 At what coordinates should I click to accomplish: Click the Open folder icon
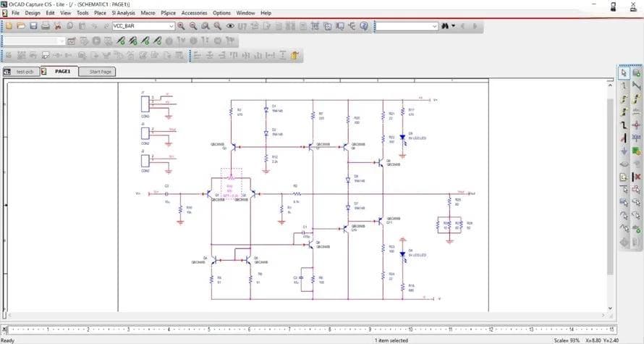21,26
